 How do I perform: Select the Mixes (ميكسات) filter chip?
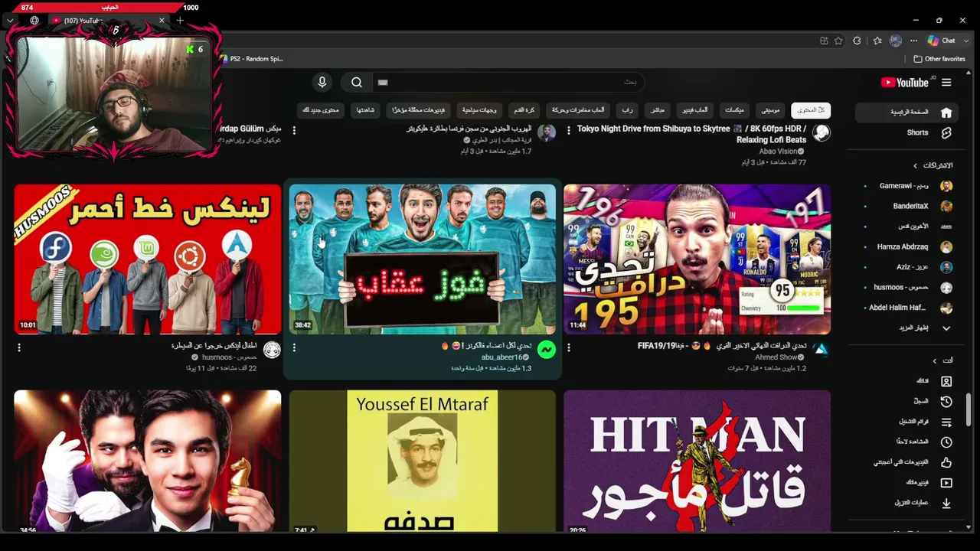pos(734,110)
